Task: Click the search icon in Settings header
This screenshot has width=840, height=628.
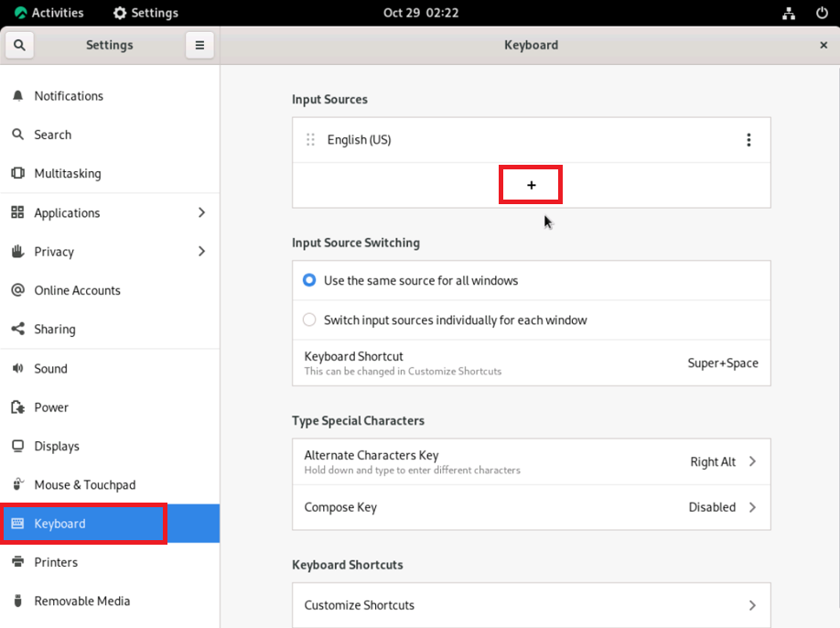Action: pos(18,45)
